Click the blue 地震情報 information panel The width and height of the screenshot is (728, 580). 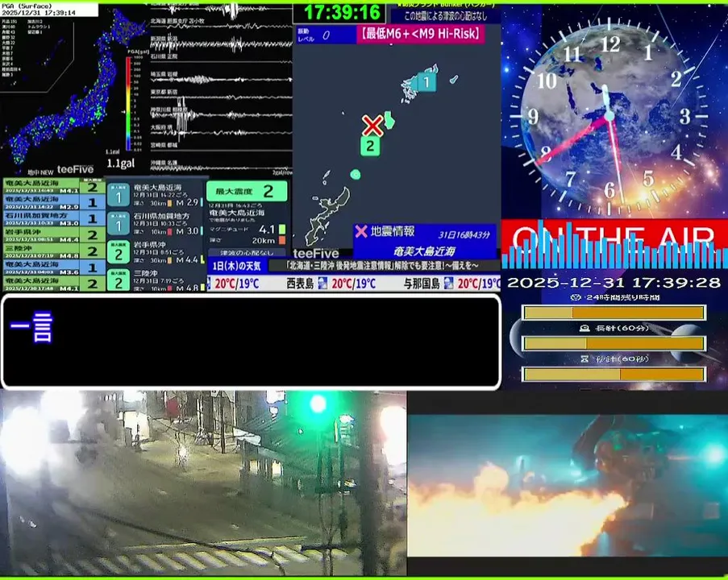tap(424, 241)
